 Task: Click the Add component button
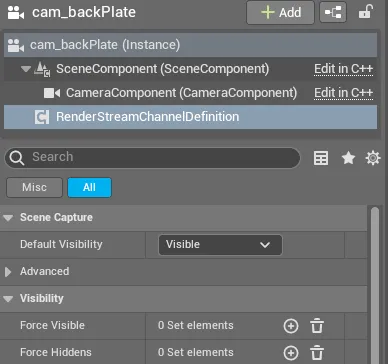[x=280, y=13]
